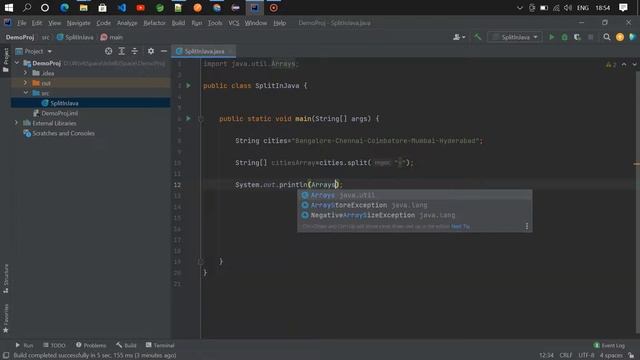Run with coverage icon

[x=577, y=37]
